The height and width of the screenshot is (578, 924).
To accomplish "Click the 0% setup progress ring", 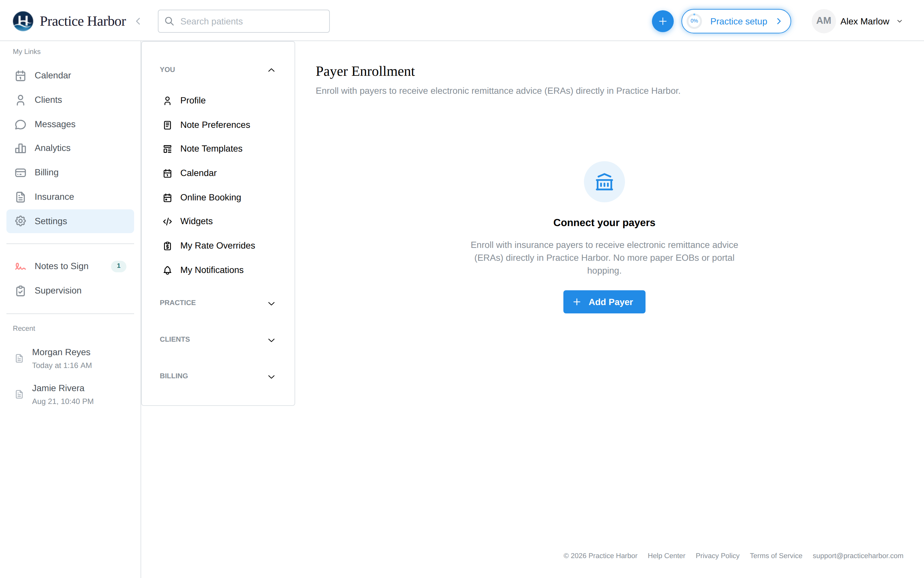I will pos(694,22).
